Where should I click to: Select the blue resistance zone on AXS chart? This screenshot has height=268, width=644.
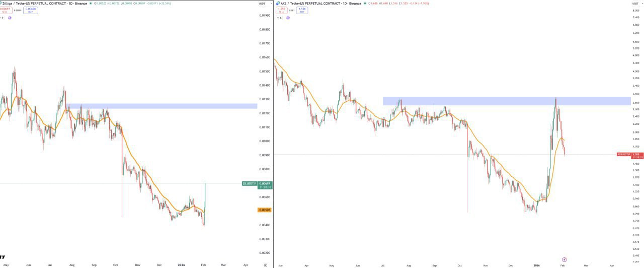(x=503, y=101)
